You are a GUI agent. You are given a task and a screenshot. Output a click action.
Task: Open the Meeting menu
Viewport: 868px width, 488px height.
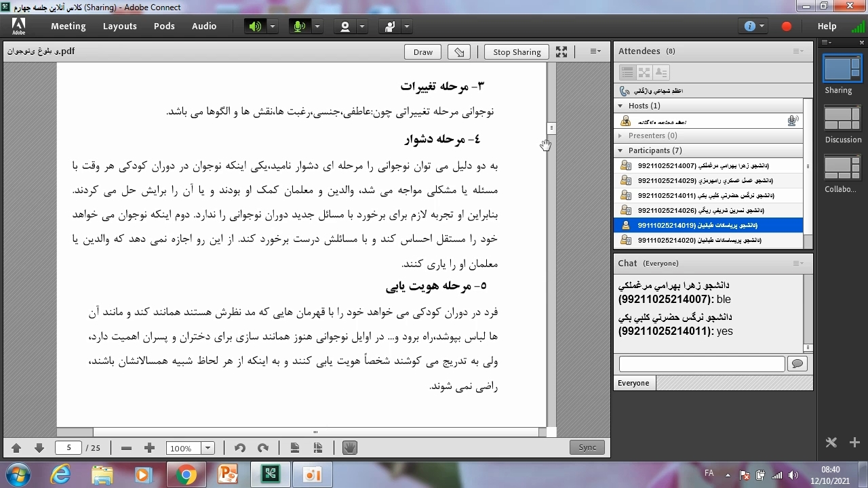point(68,26)
